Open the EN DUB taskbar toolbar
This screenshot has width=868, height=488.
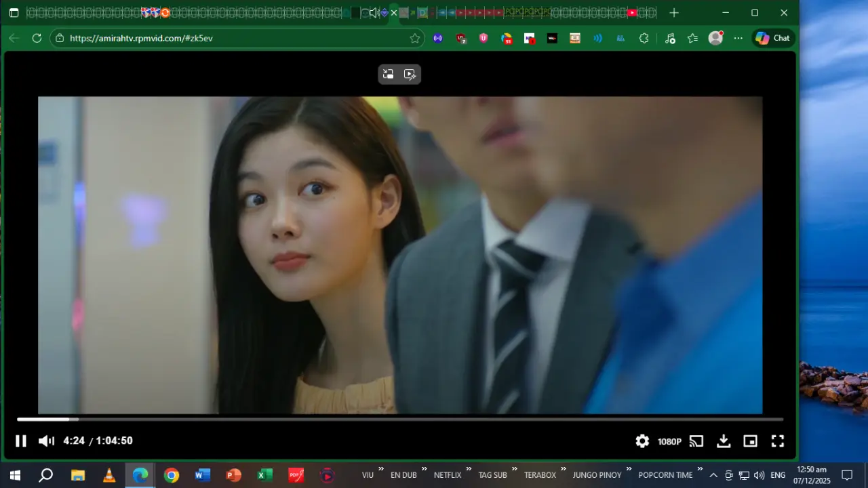click(403, 475)
